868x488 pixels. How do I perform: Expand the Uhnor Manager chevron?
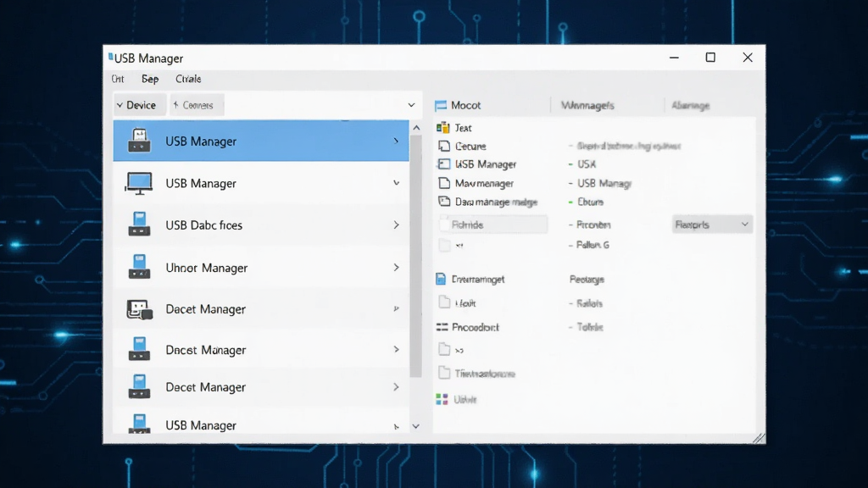tap(397, 267)
